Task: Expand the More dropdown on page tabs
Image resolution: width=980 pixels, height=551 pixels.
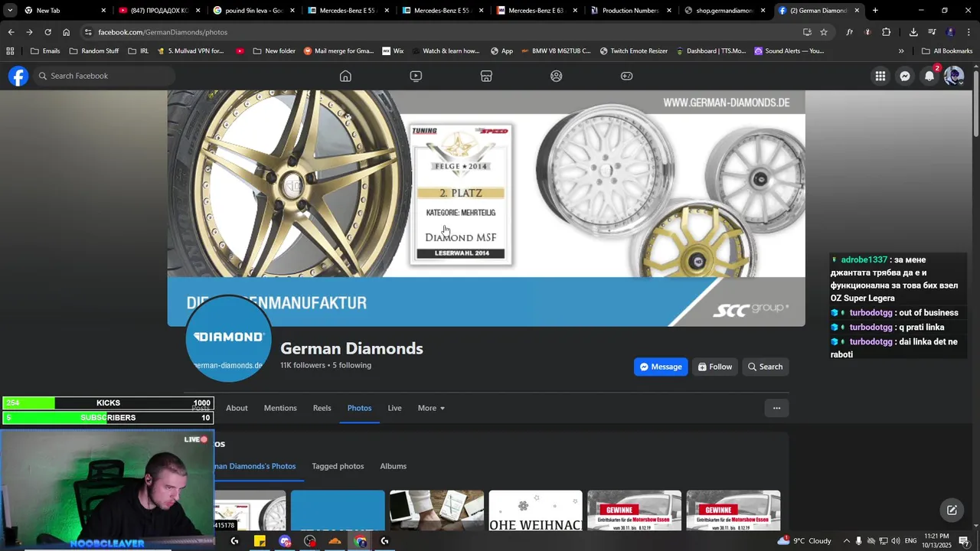Action: [431, 408]
